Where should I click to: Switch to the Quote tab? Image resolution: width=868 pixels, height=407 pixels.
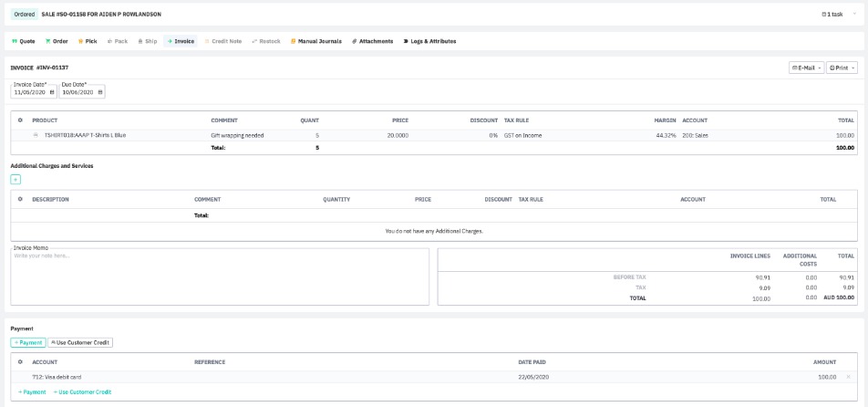(23, 41)
